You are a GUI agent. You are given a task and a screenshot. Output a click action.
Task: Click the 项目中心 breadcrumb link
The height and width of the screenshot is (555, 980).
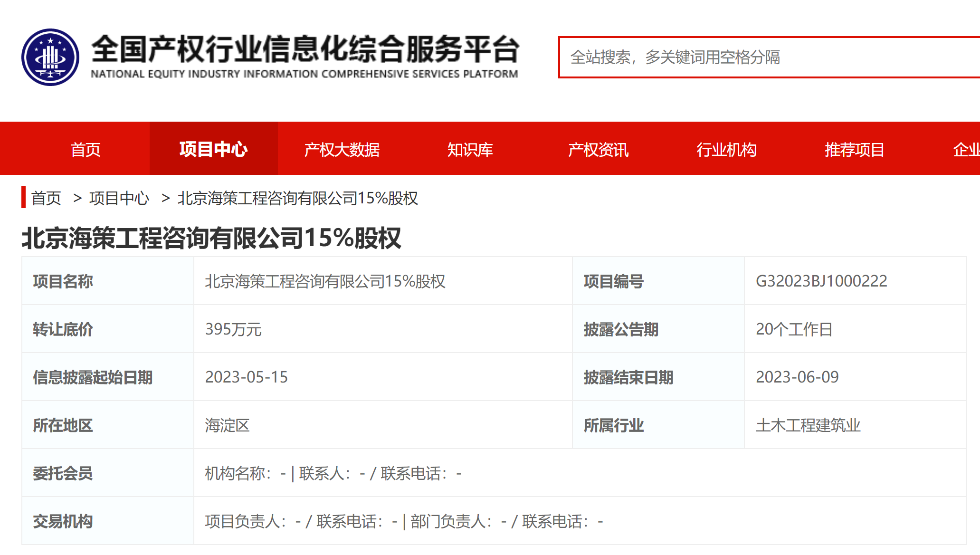[119, 199]
